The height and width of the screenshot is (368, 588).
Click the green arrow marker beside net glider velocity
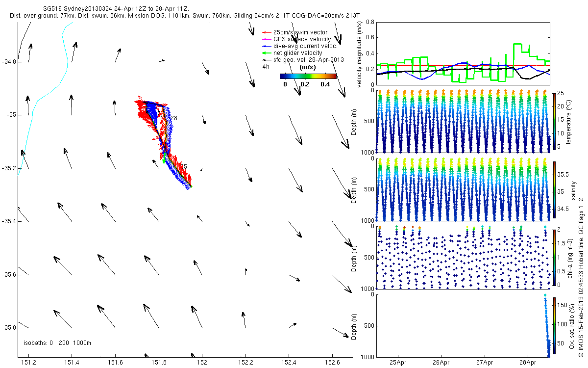click(x=267, y=53)
